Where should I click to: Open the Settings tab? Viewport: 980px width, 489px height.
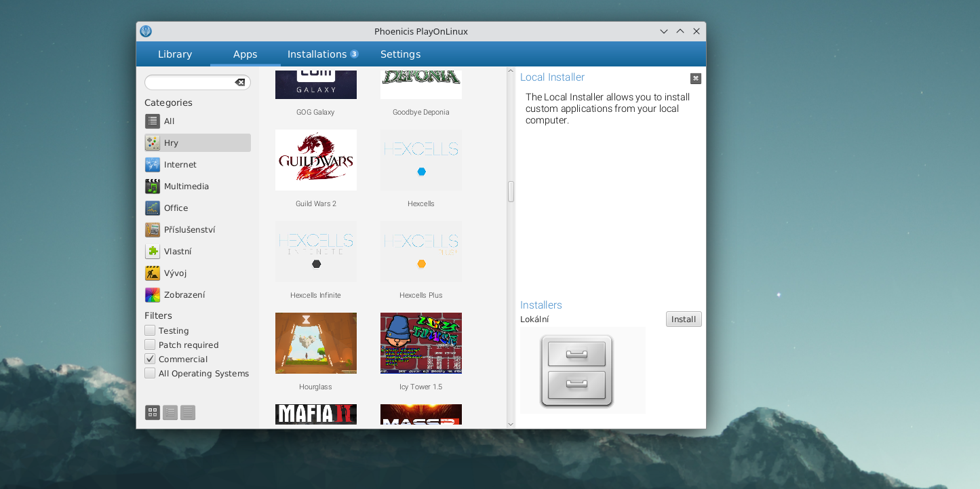click(x=400, y=54)
